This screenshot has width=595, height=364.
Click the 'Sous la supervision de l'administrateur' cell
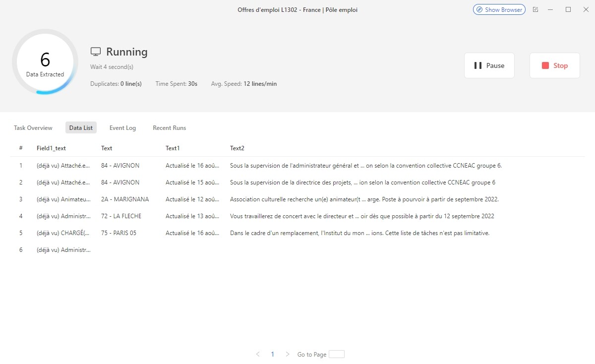(x=366, y=166)
